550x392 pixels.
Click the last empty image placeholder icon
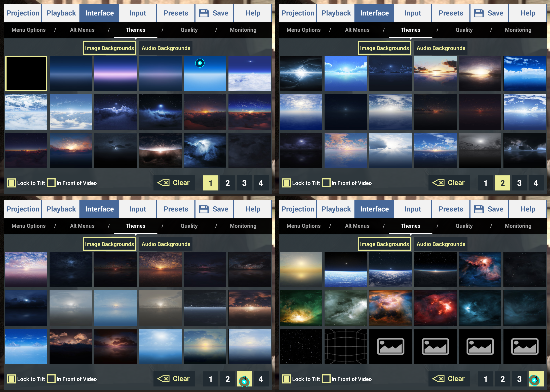point(525,346)
